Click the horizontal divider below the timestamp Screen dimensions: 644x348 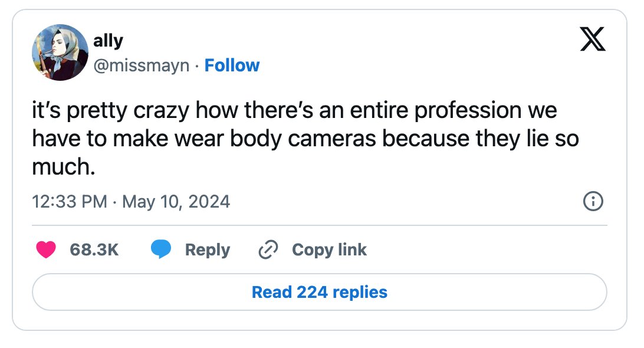pos(320,225)
